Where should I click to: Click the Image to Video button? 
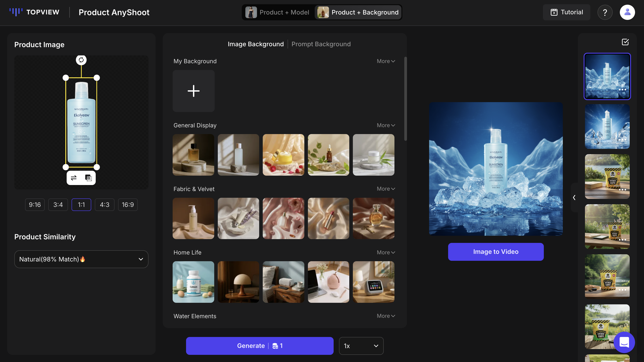pos(496,252)
